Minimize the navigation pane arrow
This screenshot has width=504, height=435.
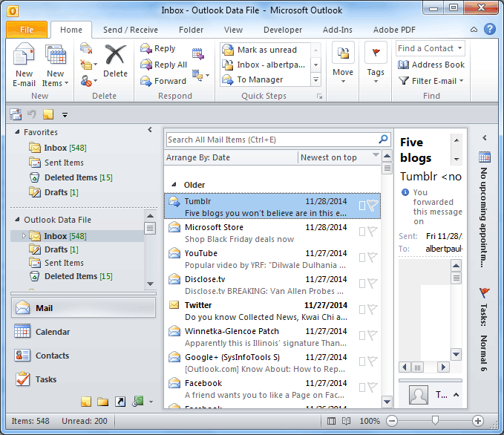click(x=149, y=130)
